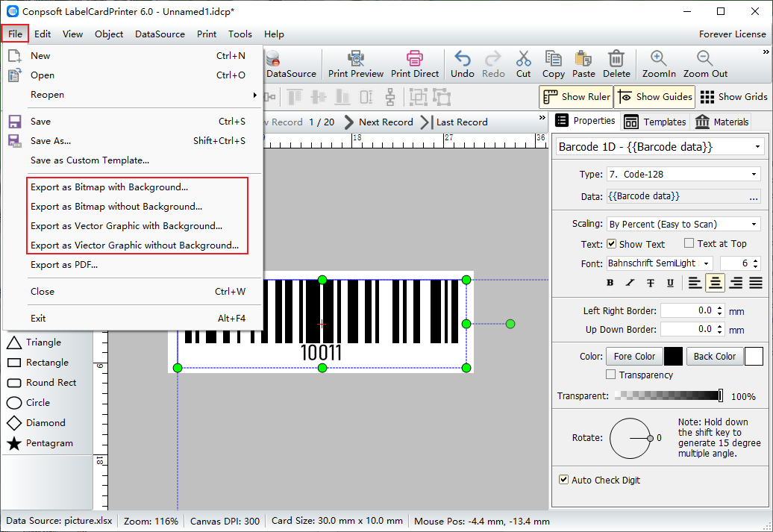Select the Round Rect shape tool

(x=42, y=383)
